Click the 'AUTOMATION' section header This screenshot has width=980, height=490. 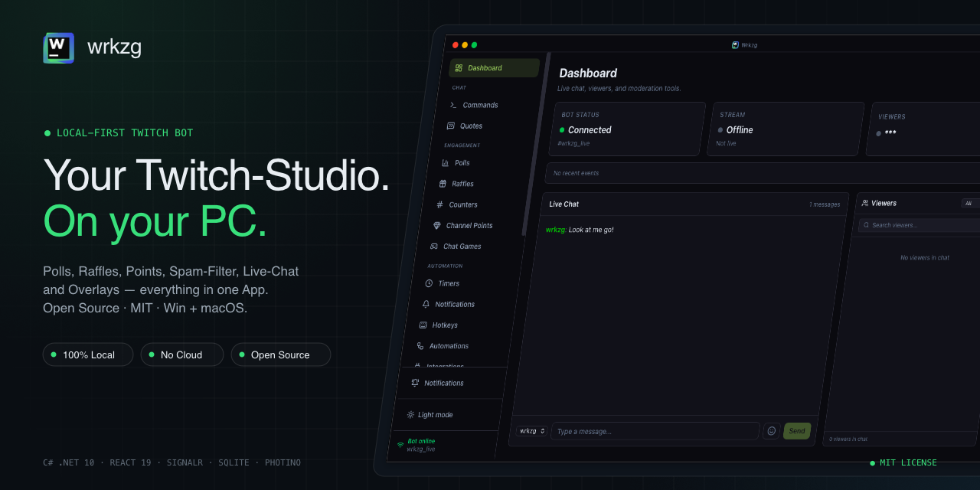[445, 266]
